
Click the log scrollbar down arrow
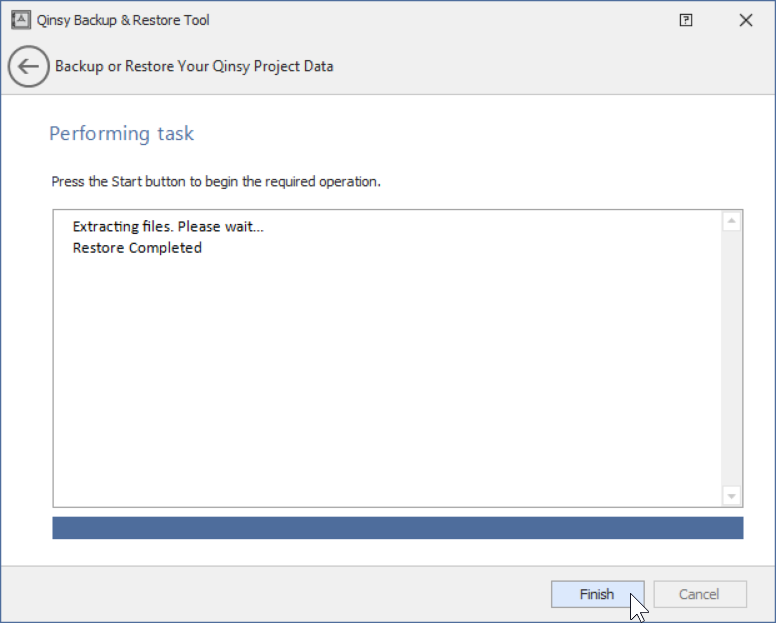(x=731, y=496)
